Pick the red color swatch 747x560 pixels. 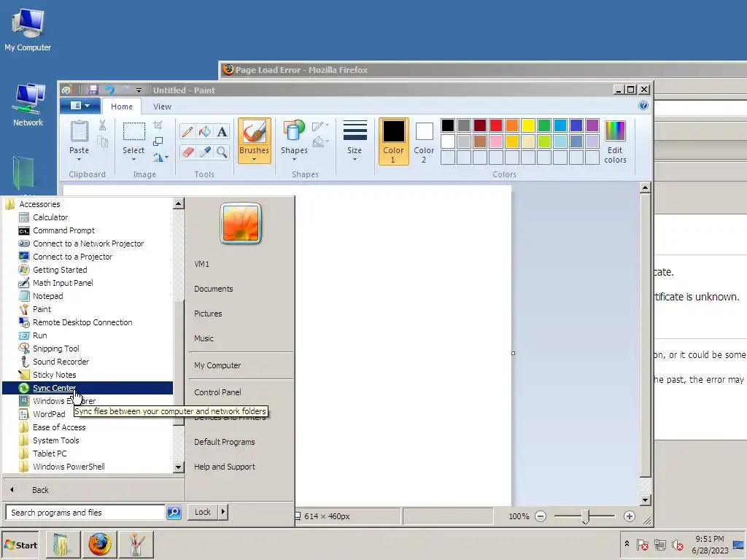point(496,125)
